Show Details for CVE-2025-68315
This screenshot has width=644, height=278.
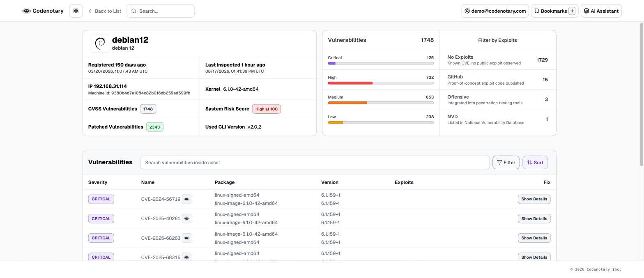[x=534, y=257]
